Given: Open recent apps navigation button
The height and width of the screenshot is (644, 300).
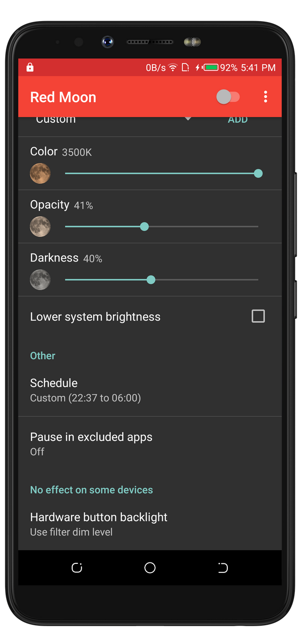Looking at the screenshot, I should tap(77, 568).
